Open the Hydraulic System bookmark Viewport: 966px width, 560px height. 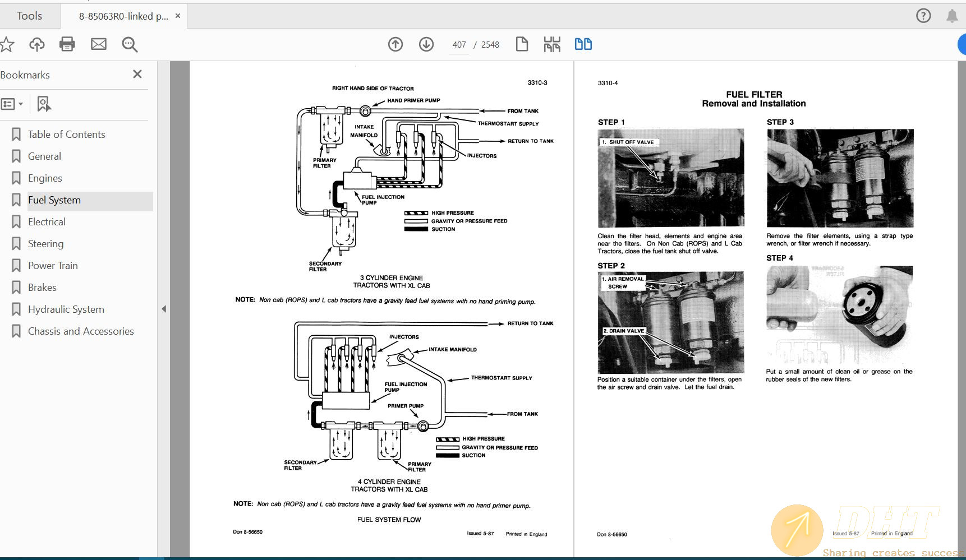tap(66, 309)
